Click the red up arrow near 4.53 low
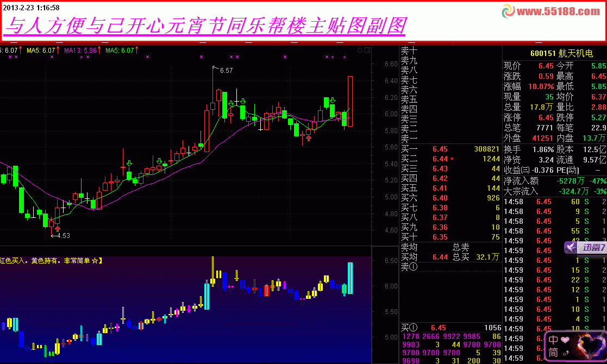Image resolution: width=607 pixels, height=364 pixels. [58, 229]
